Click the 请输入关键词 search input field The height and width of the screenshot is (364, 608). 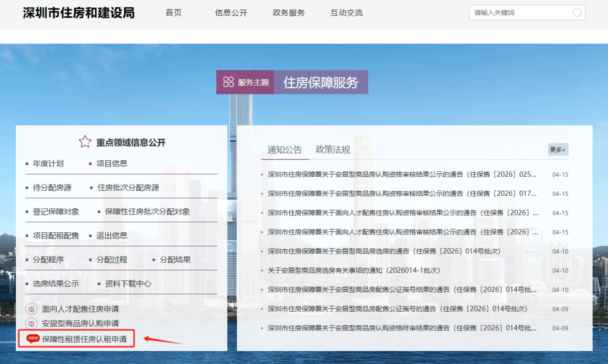click(x=518, y=12)
